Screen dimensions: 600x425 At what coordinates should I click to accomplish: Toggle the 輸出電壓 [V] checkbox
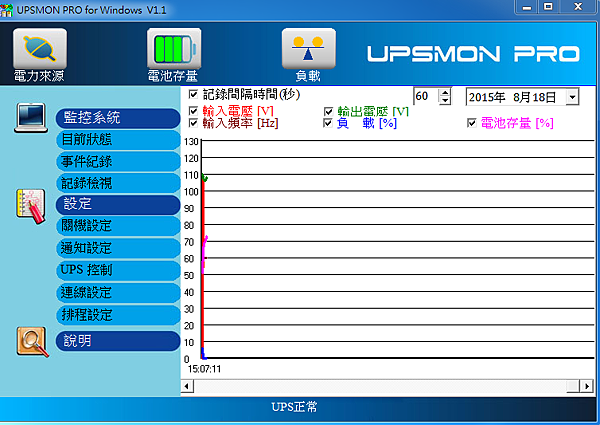(328, 111)
